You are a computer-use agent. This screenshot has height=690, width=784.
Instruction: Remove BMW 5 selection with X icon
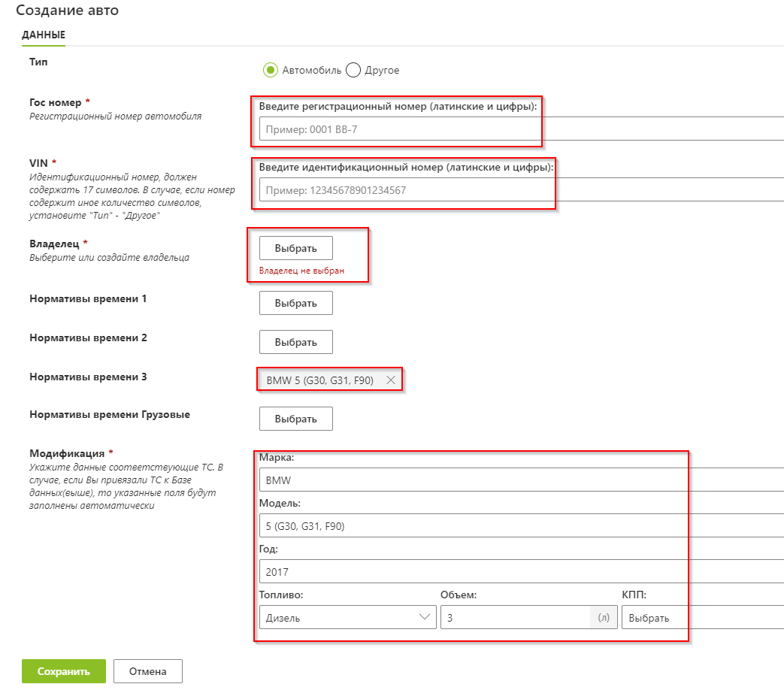point(391,380)
